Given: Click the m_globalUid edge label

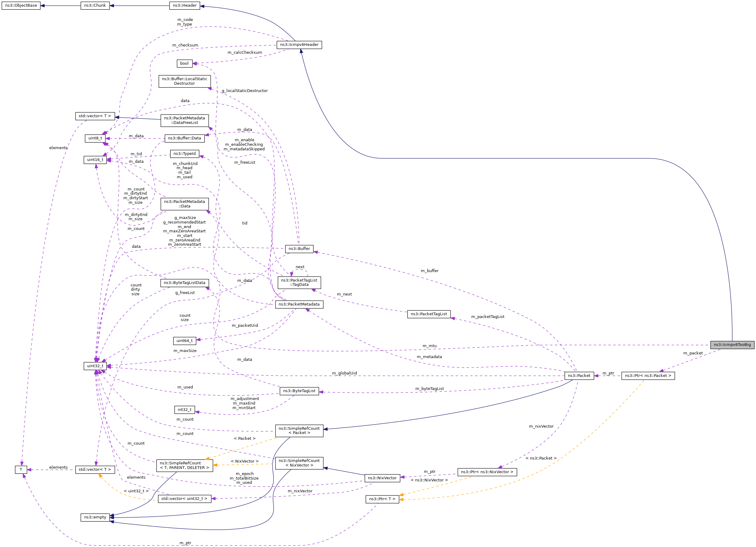Looking at the screenshot, I should tap(344, 373).
